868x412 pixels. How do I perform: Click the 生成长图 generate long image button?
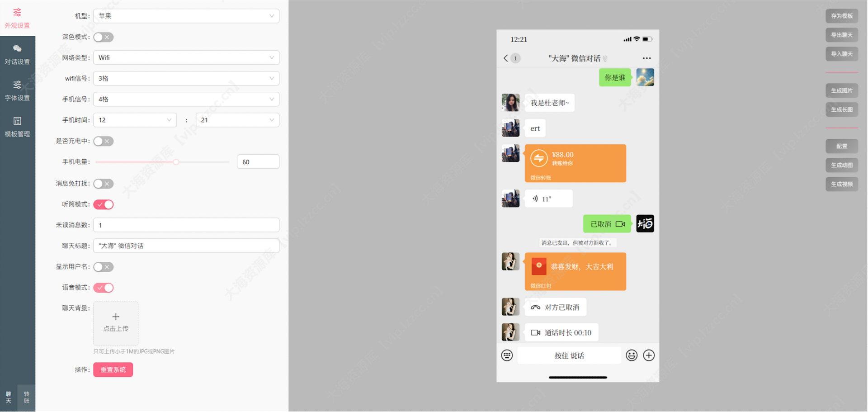[x=842, y=109]
